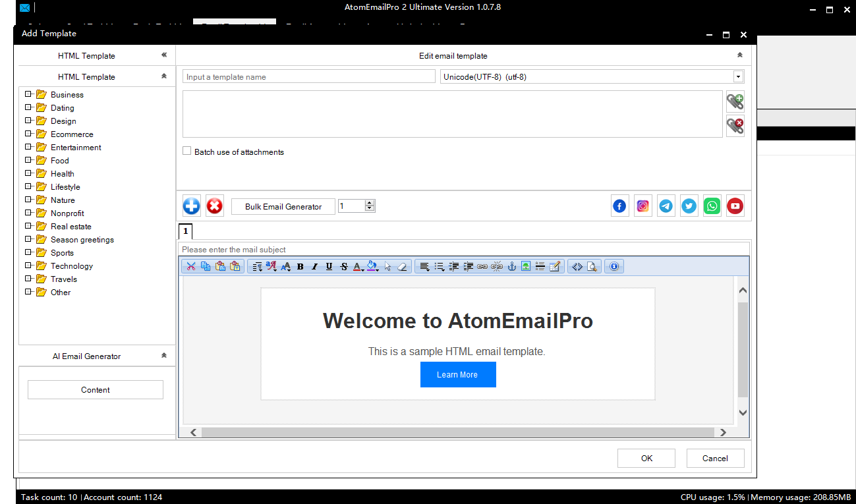This screenshot has height=504, width=856.
Task: Add an attachment with the paperclip plus icon
Action: coord(735,101)
